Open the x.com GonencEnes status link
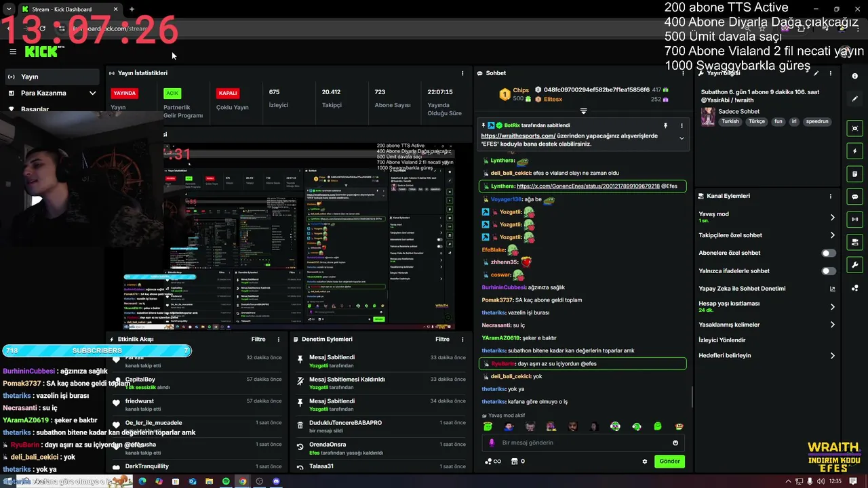 [588, 186]
